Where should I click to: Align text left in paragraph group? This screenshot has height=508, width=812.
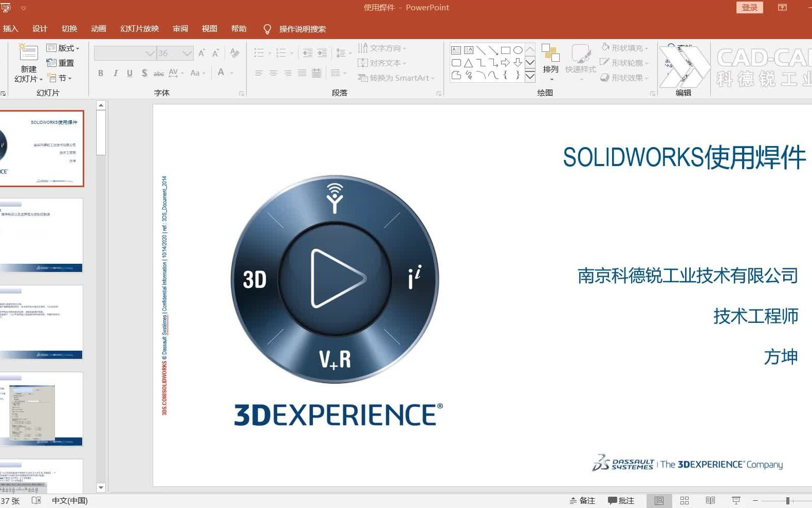point(259,73)
